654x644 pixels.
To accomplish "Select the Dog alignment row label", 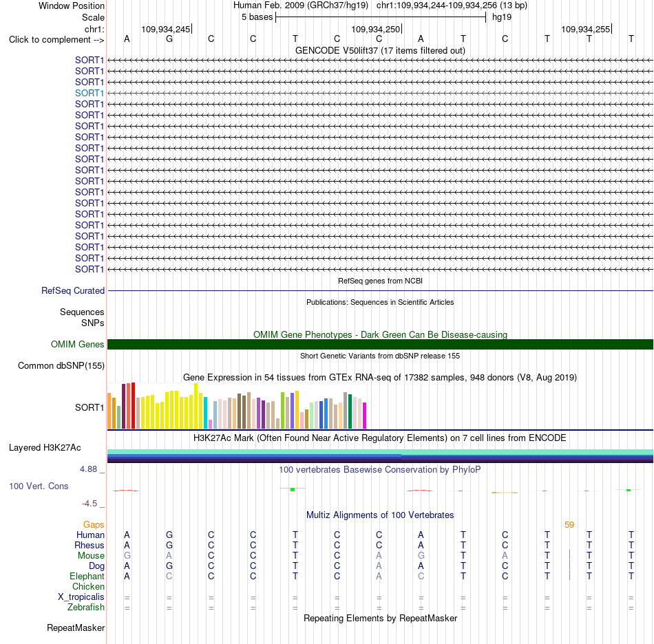I will (x=97, y=566).
